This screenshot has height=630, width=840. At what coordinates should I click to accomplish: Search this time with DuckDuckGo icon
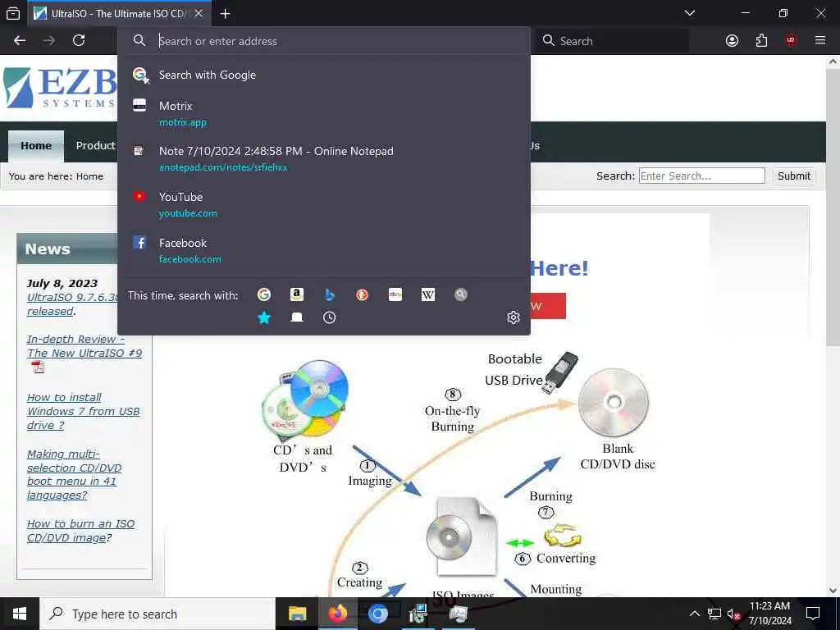[x=362, y=294]
